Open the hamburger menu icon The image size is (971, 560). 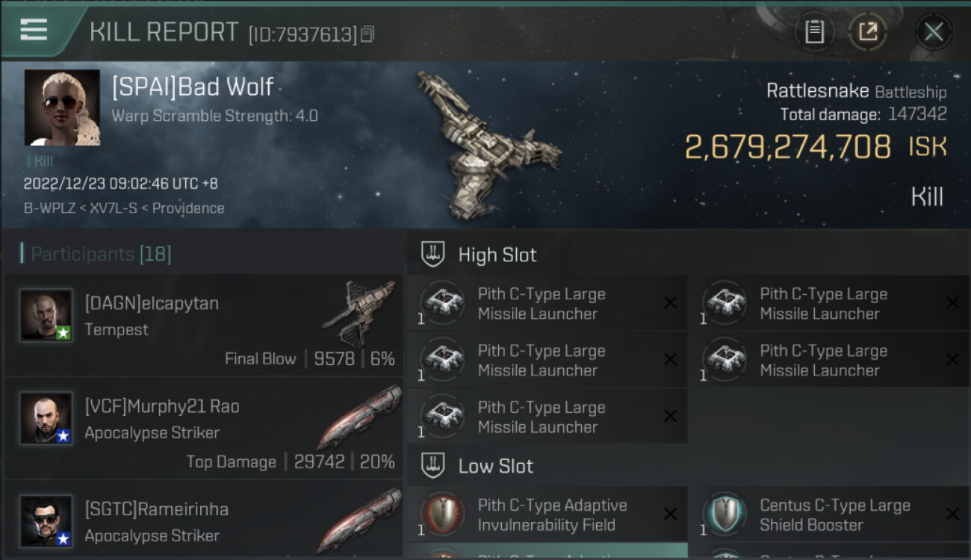(x=34, y=30)
